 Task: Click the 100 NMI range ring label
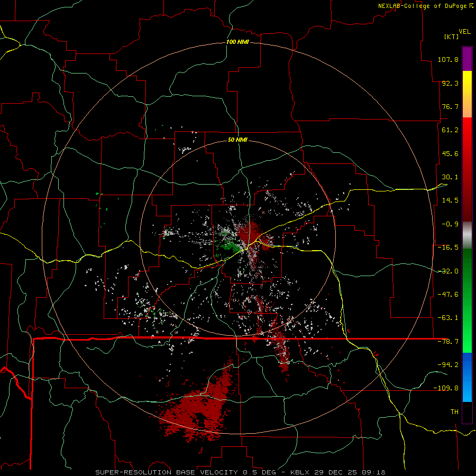237,42
